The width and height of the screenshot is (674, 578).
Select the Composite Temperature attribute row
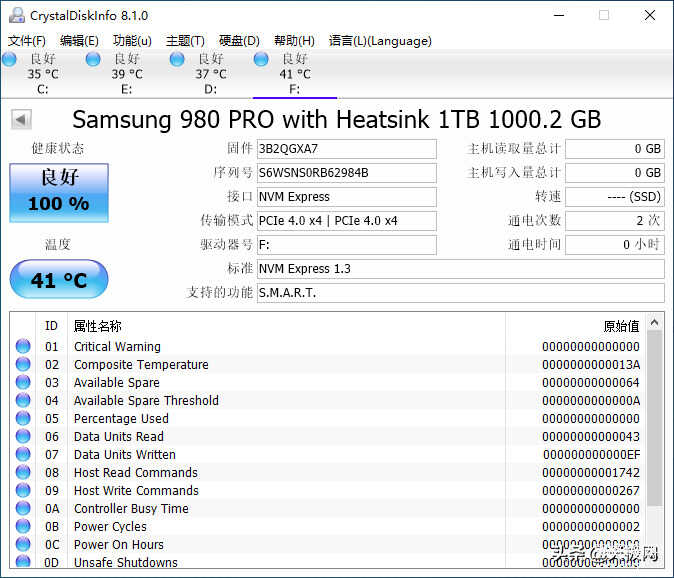(x=141, y=365)
